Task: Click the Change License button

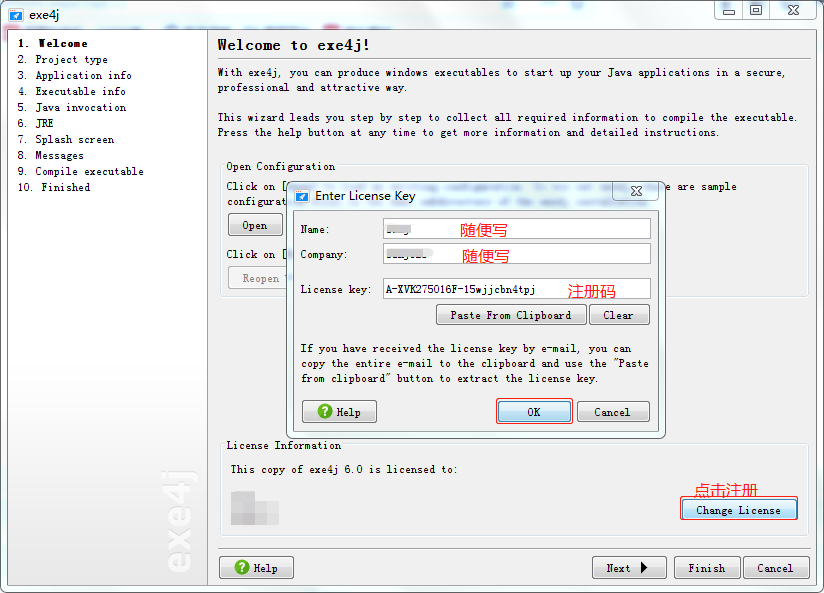Action: coord(738,509)
